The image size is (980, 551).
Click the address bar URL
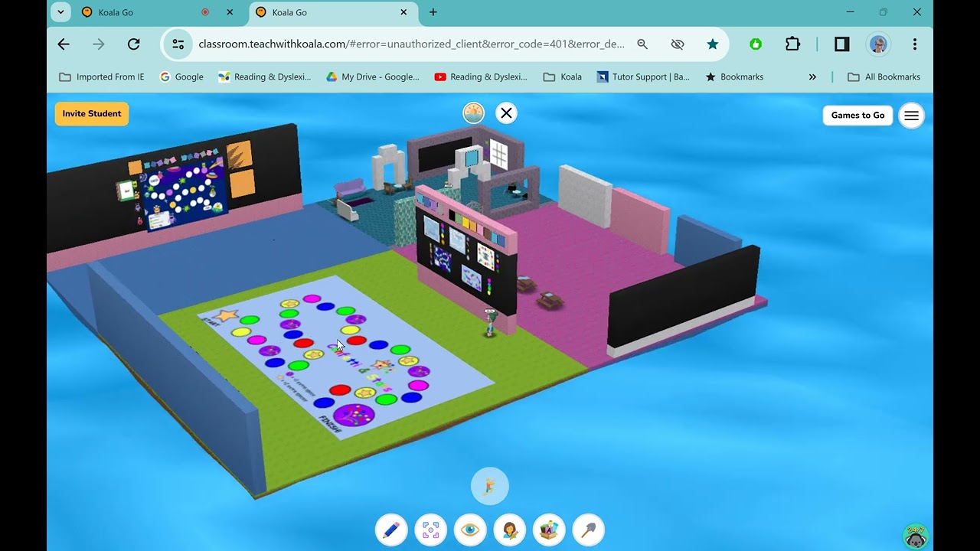[x=412, y=44]
